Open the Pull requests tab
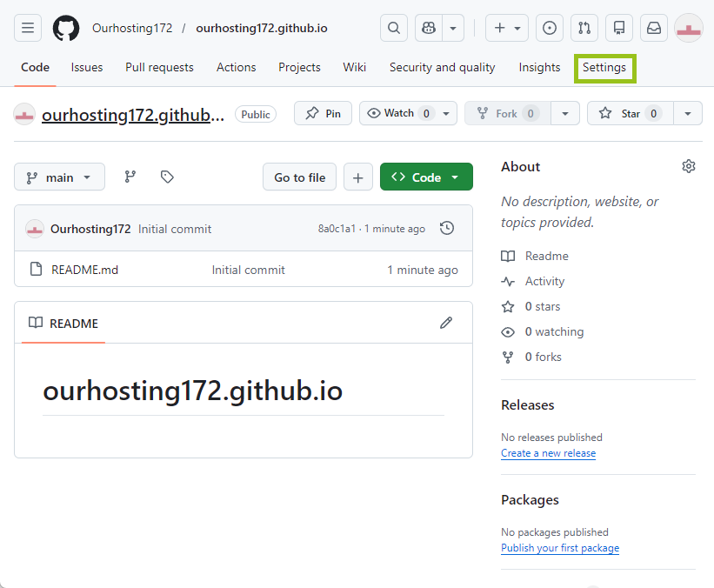Screen dimensions: 714x588 pyautogui.click(x=159, y=67)
